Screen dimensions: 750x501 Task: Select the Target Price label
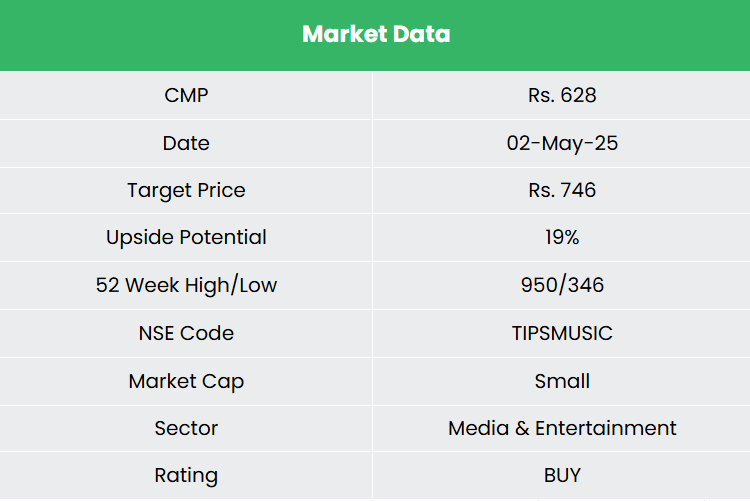186,190
